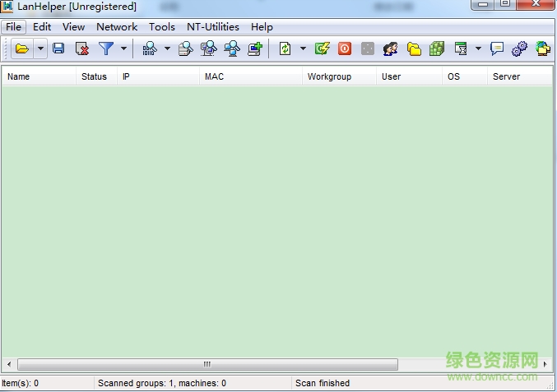Sort list by MAC column header

pyautogui.click(x=251, y=76)
